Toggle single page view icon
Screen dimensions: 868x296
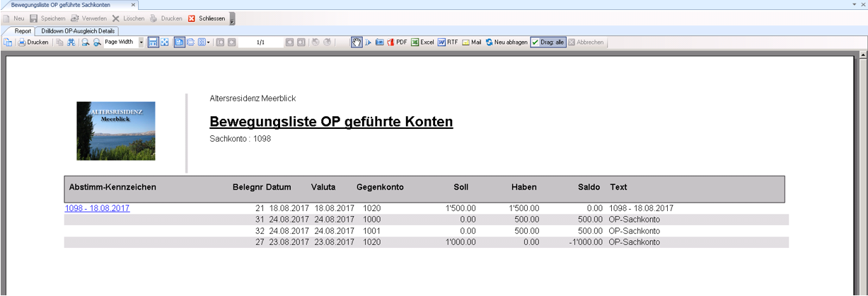pos(179,42)
